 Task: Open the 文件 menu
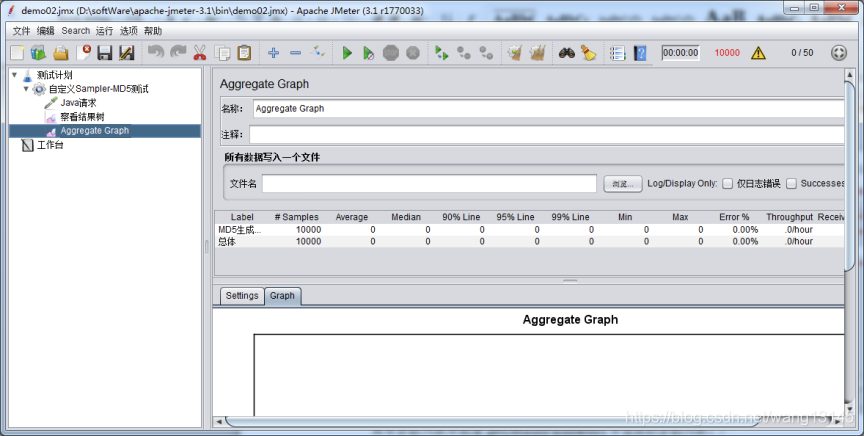[x=21, y=31]
